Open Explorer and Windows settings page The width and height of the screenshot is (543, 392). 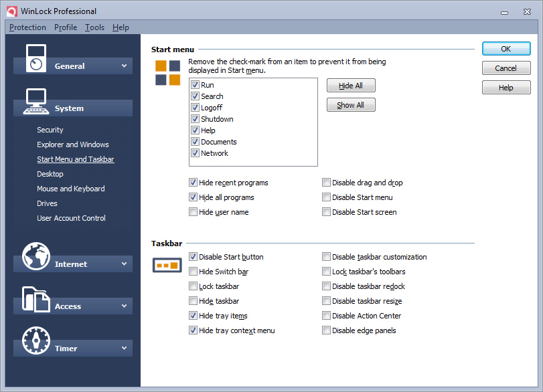tap(73, 144)
